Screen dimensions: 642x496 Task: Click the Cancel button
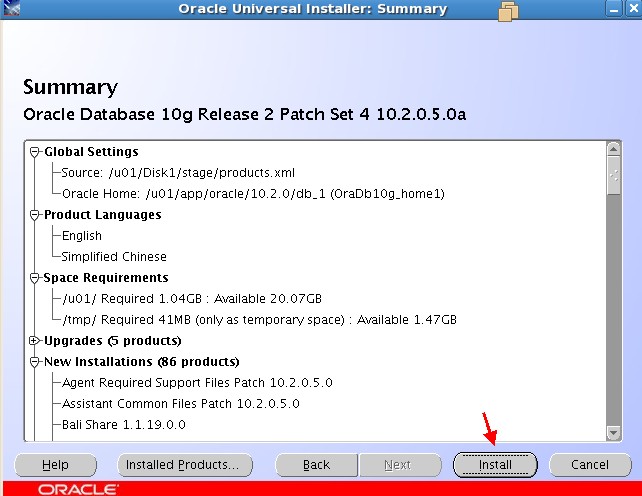click(589, 465)
